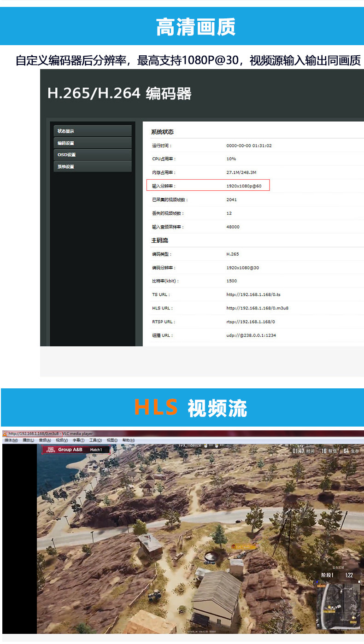Viewport: 364px width, 644px height.
Task: Open the 帮助(H) menu in VLC
Action: coord(129,440)
